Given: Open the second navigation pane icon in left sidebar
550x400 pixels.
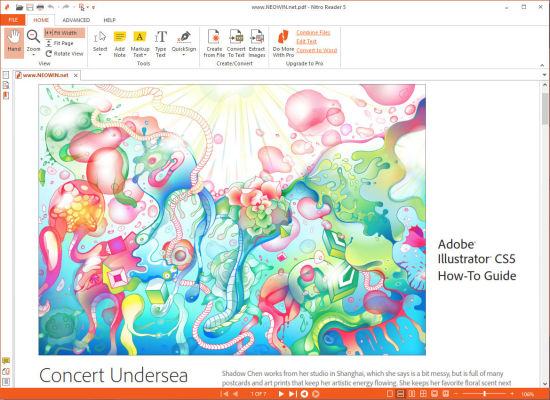Looking at the screenshot, I should tap(6, 85).
